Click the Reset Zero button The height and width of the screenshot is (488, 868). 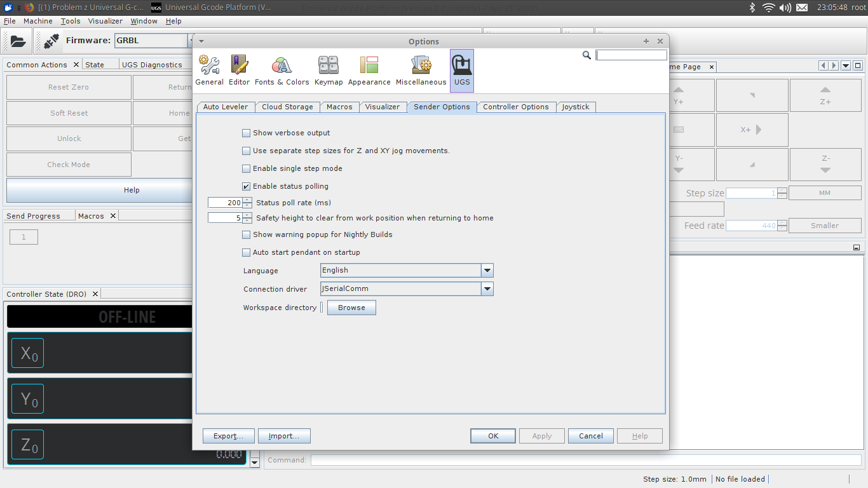tap(69, 87)
